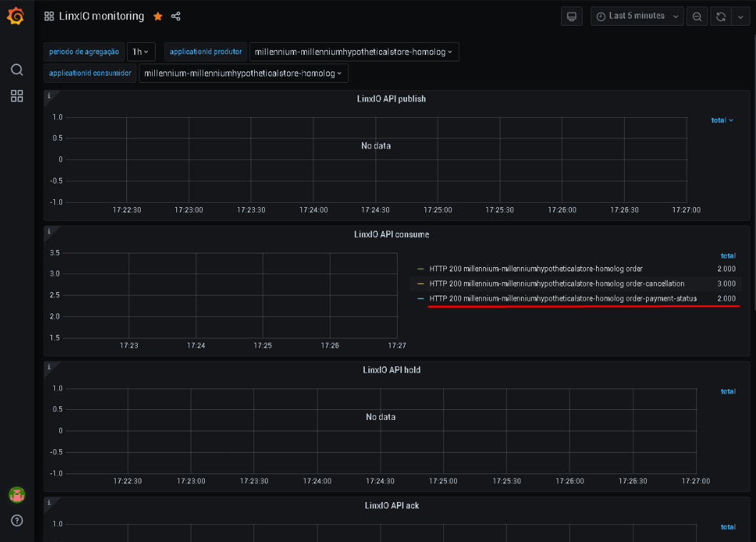This screenshot has height=542, width=756.
Task: Sort publish legend by total
Action: (722, 120)
